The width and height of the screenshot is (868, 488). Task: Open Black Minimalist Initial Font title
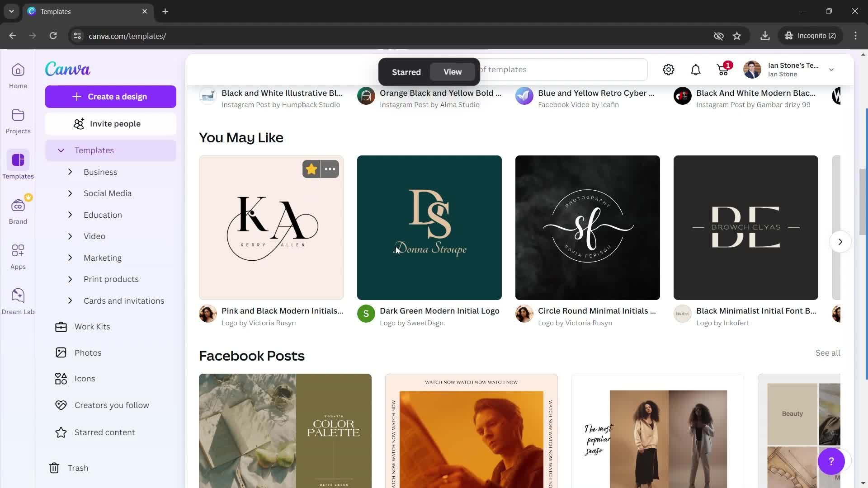tap(756, 311)
